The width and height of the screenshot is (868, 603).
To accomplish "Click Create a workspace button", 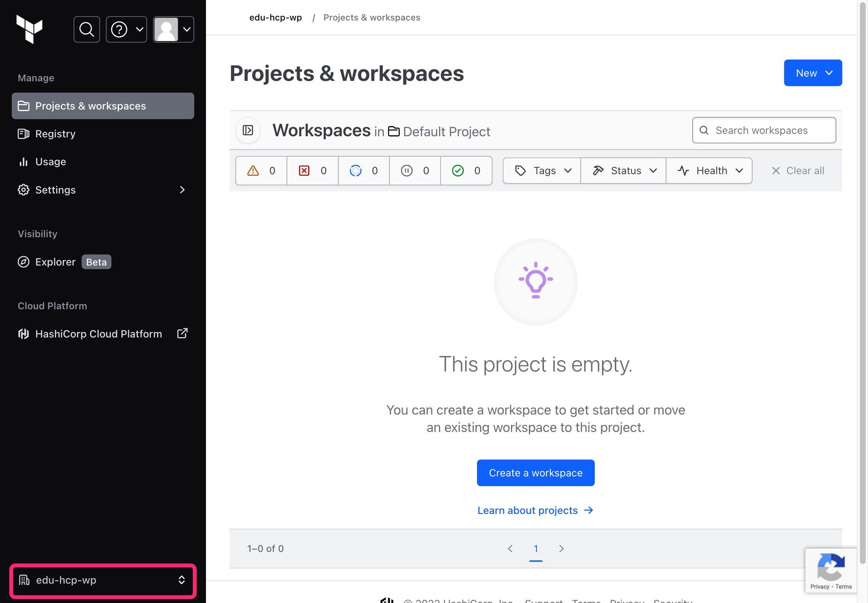I will tap(535, 473).
